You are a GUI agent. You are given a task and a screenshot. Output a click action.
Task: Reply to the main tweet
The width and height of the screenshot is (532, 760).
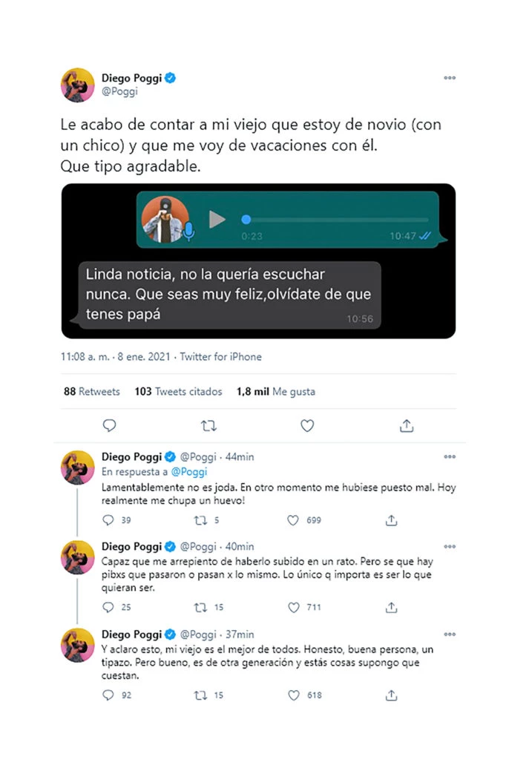[x=109, y=426]
